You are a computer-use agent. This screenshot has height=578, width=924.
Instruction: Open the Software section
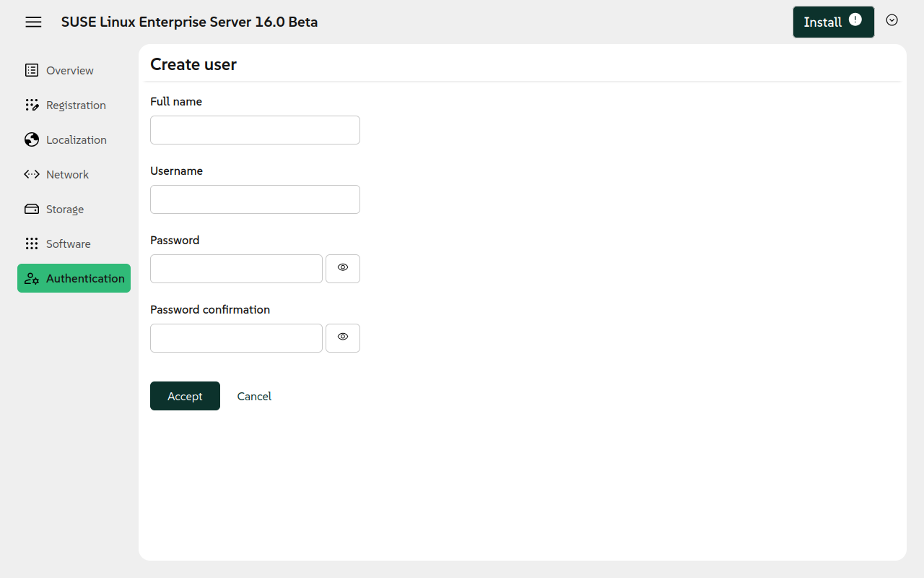click(x=69, y=243)
